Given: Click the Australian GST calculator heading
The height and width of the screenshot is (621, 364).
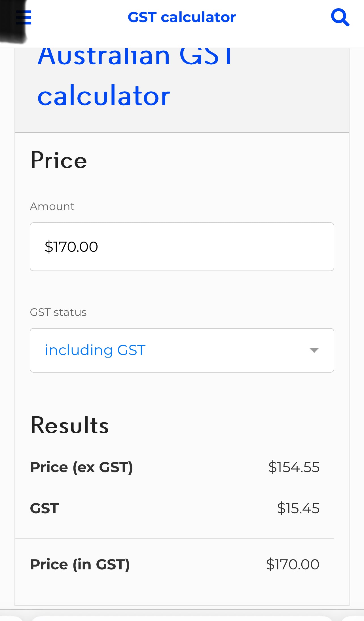Looking at the screenshot, I should (135, 76).
